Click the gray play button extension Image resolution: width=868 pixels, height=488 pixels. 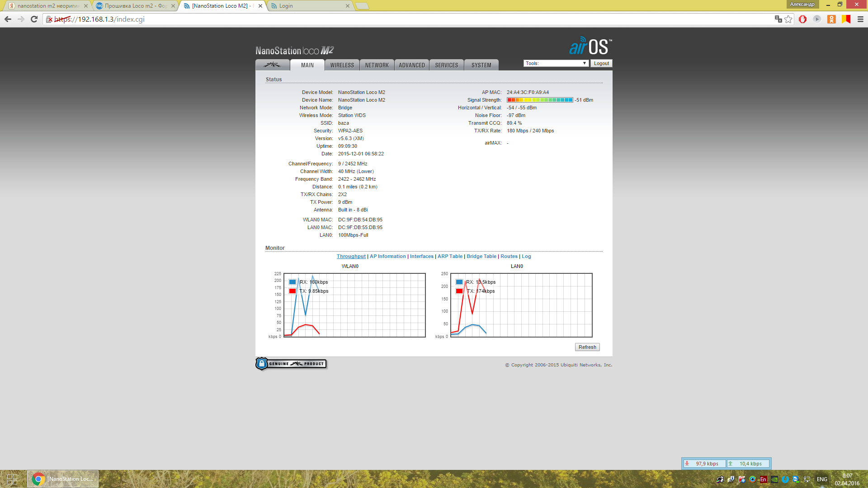pyautogui.click(x=817, y=19)
